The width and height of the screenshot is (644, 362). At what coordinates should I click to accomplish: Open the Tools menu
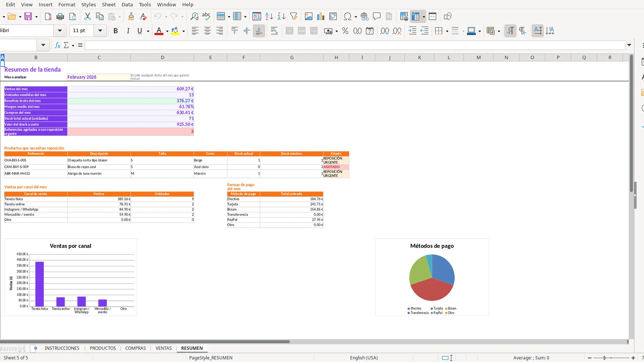(x=145, y=4)
